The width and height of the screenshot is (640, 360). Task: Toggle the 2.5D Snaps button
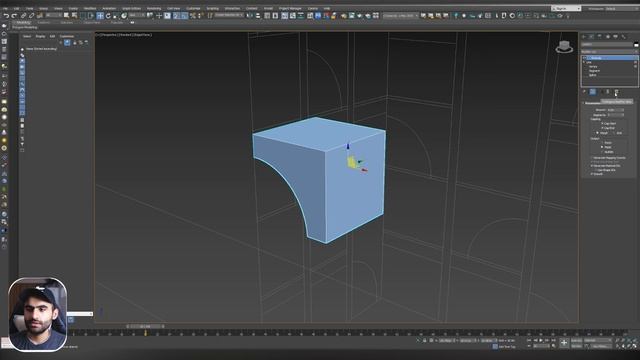click(176, 16)
